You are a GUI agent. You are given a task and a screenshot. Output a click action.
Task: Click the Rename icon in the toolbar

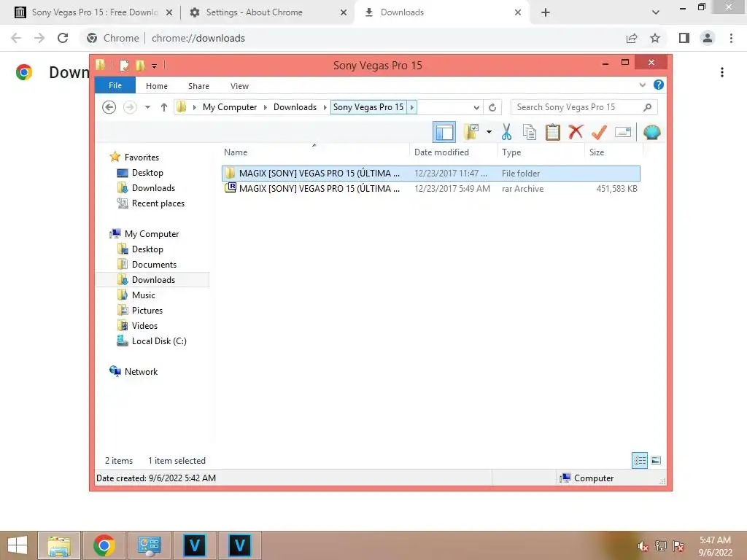pyautogui.click(x=623, y=132)
